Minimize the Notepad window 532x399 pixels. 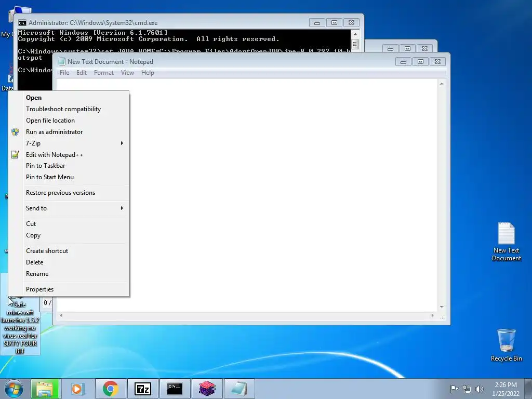coord(403,62)
